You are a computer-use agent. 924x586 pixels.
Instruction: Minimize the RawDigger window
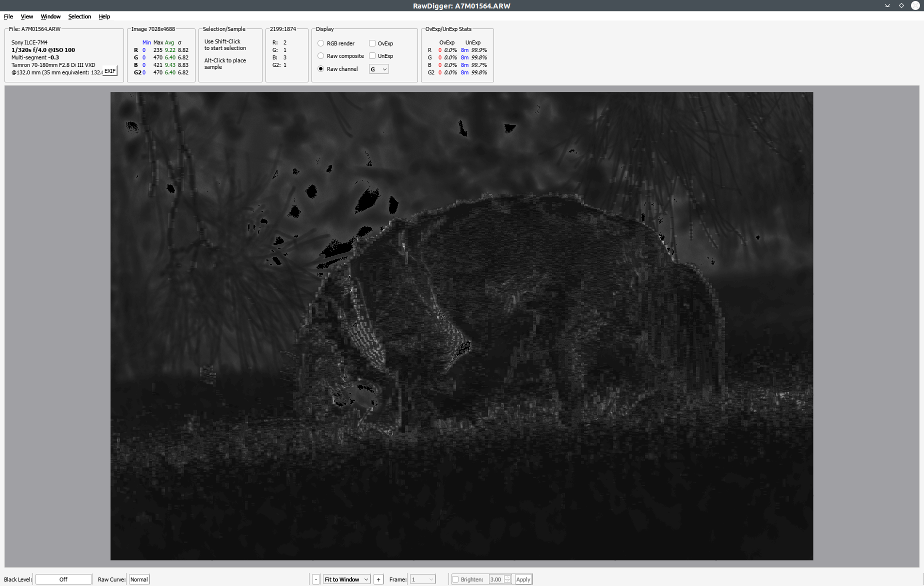click(887, 5)
